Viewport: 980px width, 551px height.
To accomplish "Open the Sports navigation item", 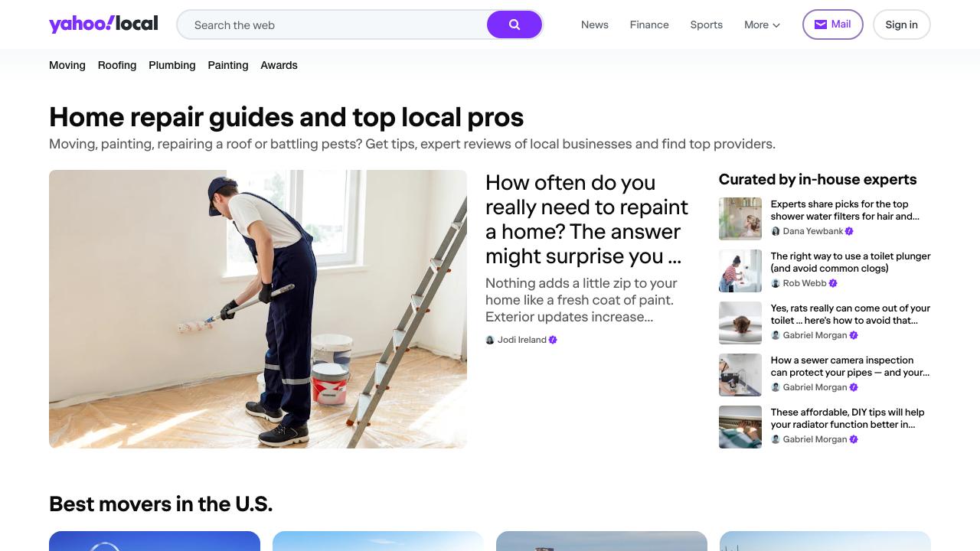I will tap(706, 24).
